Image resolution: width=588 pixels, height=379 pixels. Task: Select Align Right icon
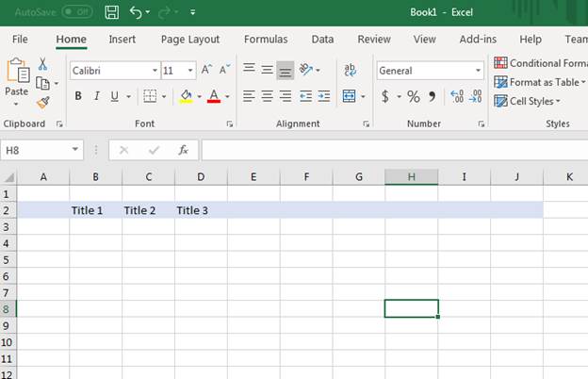285,96
